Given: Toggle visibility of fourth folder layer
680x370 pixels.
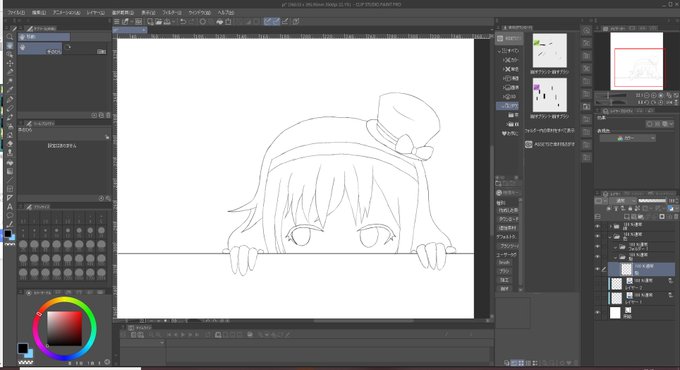Looking at the screenshot, I should tap(598, 257).
